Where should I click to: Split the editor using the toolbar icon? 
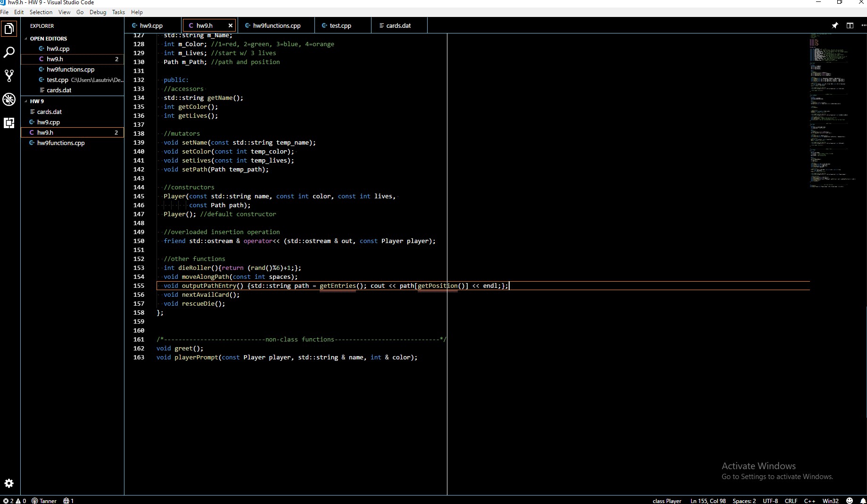850,25
